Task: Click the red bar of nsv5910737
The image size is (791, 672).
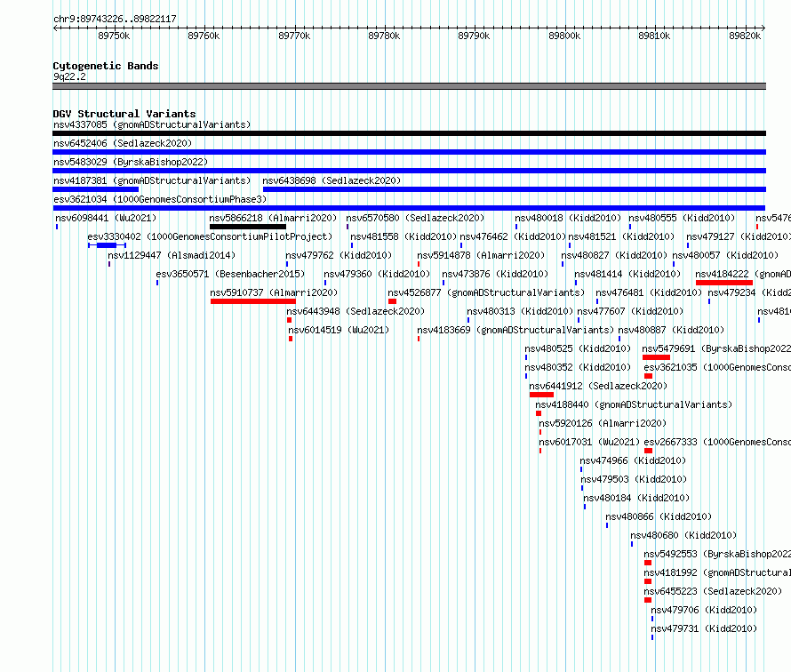Action: click(253, 301)
